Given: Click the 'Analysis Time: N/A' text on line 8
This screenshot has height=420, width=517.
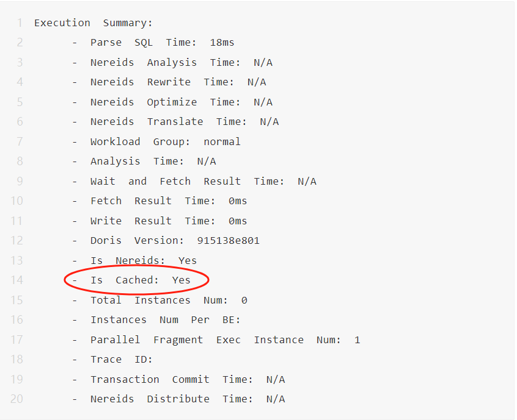Looking at the screenshot, I should [x=153, y=161].
